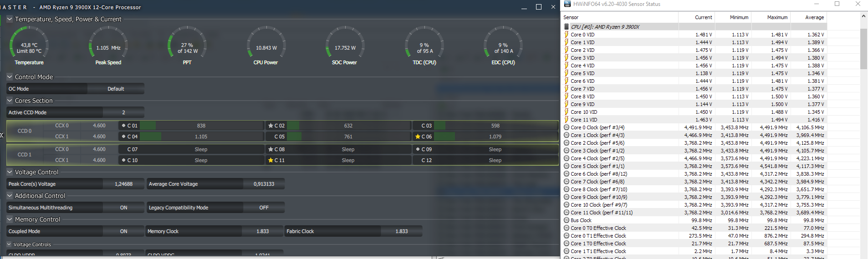
Task: Click the CCD 1 label
Action: coord(25,155)
